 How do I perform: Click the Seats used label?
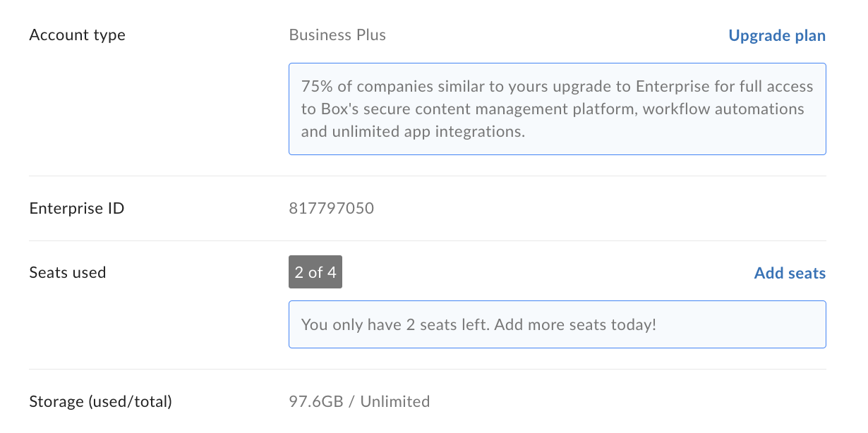point(67,272)
